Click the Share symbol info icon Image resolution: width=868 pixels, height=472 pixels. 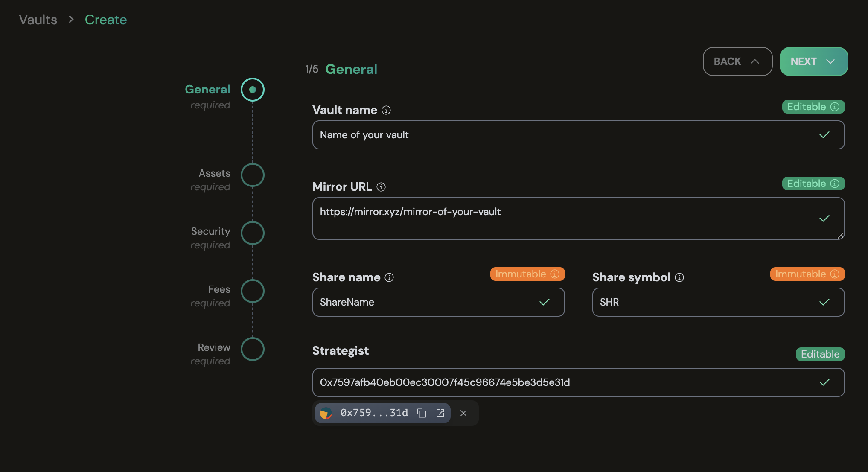tap(679, 277)
